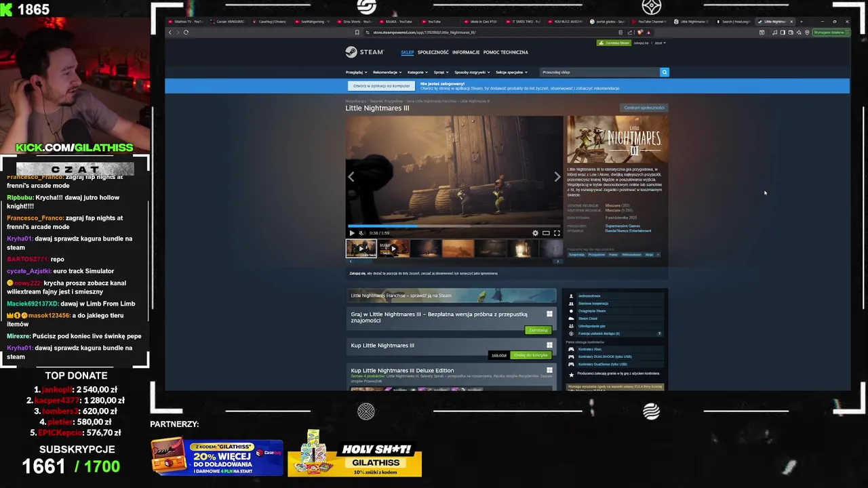Go back in browser
This screenshot has width=868, height=488.
point(170,32)
